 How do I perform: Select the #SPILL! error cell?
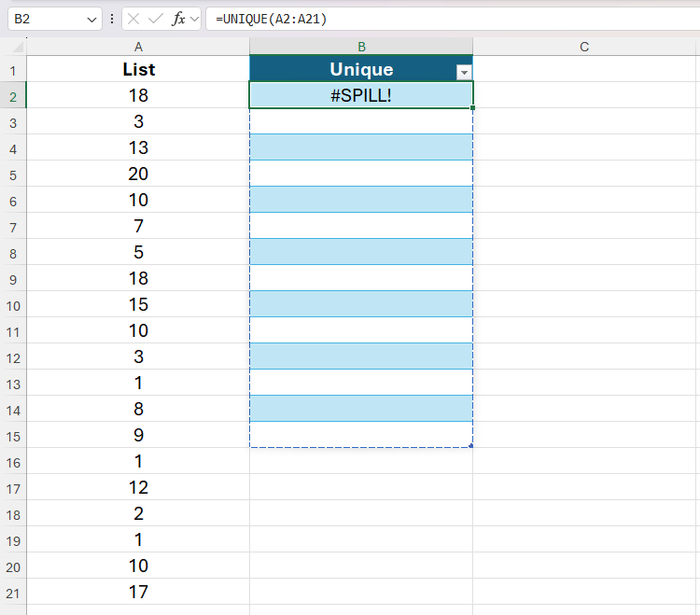pos(361,95)
